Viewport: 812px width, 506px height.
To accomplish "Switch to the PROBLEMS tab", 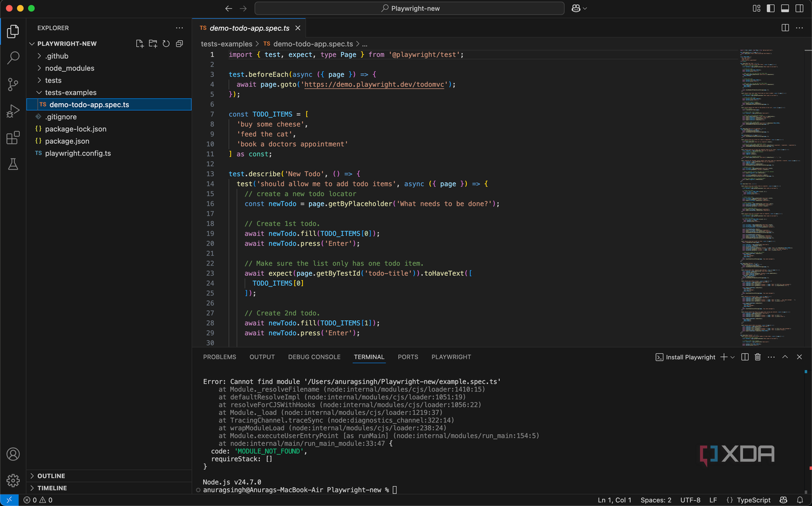I will point(219,357).
